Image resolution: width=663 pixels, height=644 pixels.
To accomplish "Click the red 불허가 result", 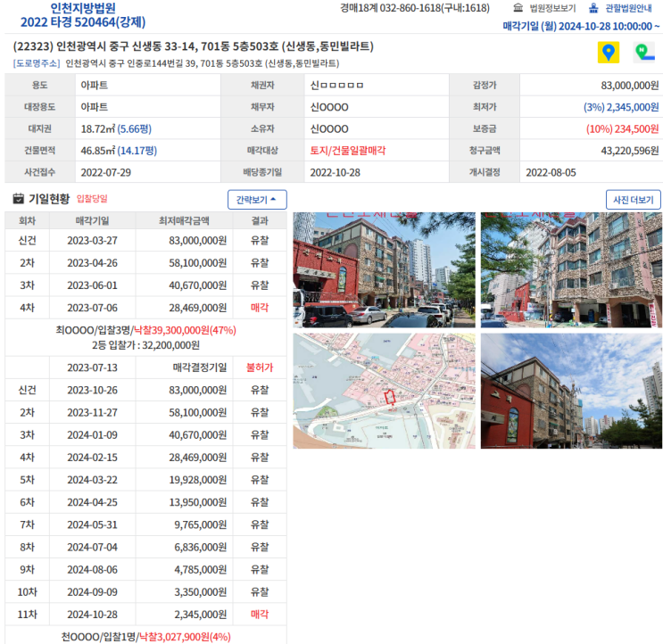I will point(260,367).
